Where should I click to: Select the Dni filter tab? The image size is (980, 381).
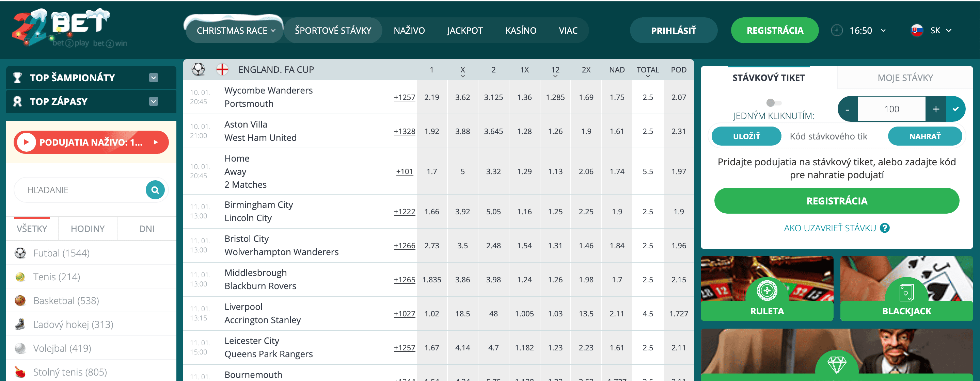(147, 229)
